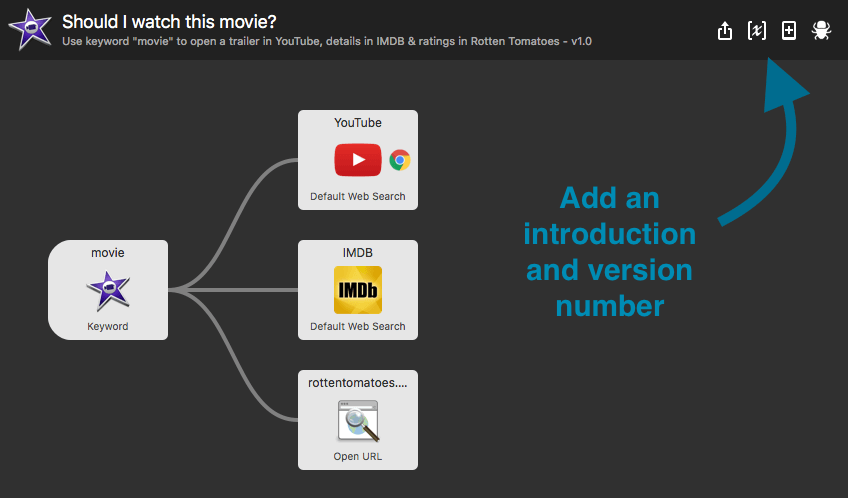Select the IMDB node title

tap(358, 253)
